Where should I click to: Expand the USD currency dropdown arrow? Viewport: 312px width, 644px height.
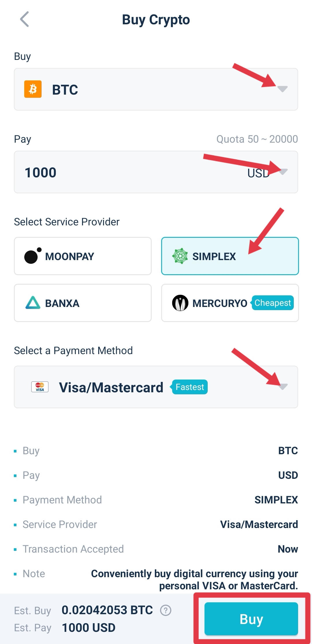pyautogui.click(x=283, y=172)
